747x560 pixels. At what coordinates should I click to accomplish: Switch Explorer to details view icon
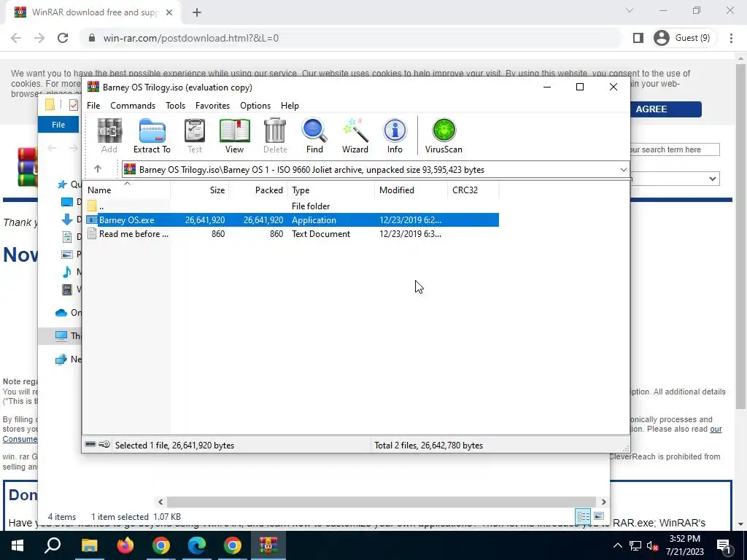[x=583, y=516]
